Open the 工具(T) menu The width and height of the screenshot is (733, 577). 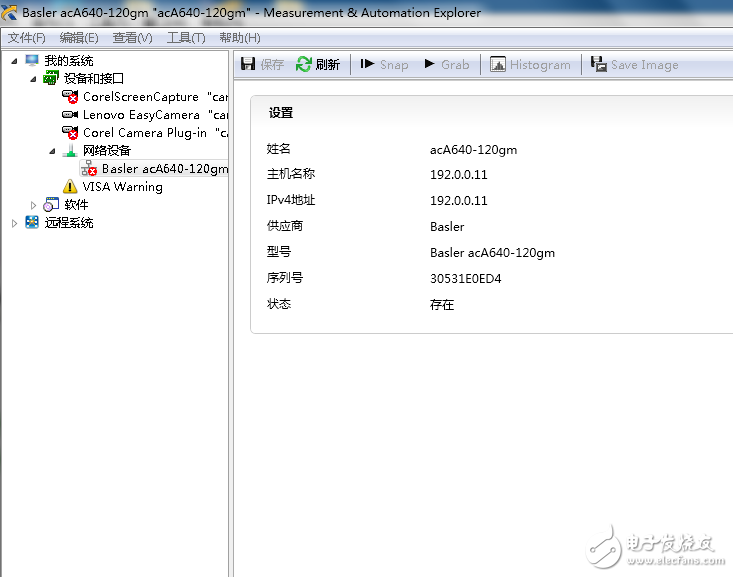[186, 38]
